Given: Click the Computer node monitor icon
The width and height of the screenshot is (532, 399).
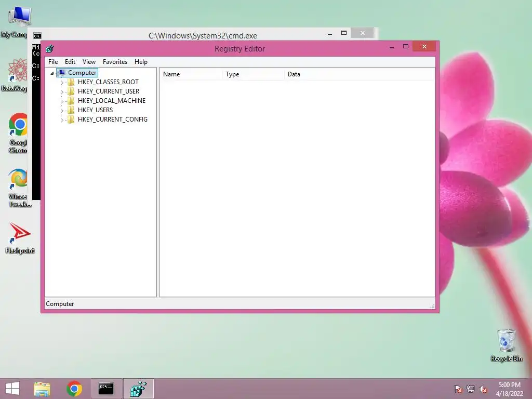Looking at the screenshot, I should pyautogui.click(x=62, y=72).
